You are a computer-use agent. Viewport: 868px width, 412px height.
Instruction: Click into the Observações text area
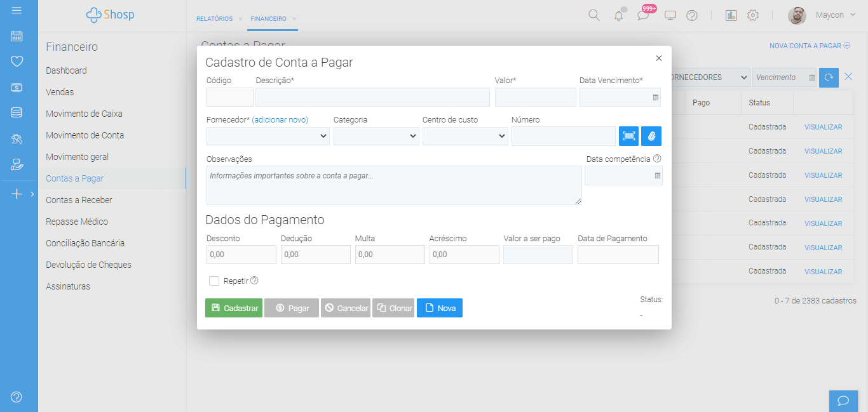click(394, 185)
